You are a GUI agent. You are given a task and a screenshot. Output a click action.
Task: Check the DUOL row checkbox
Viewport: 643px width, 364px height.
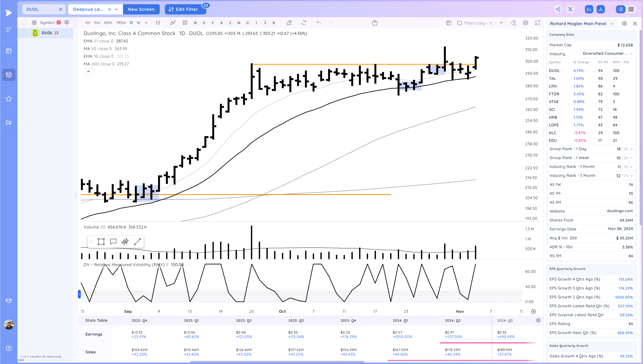pos(24,33)
